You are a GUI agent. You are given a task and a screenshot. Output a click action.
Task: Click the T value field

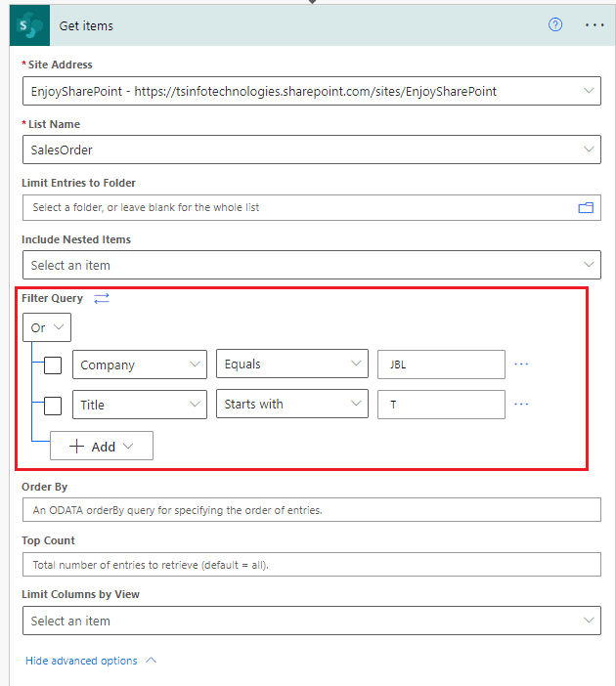[441, 405]
